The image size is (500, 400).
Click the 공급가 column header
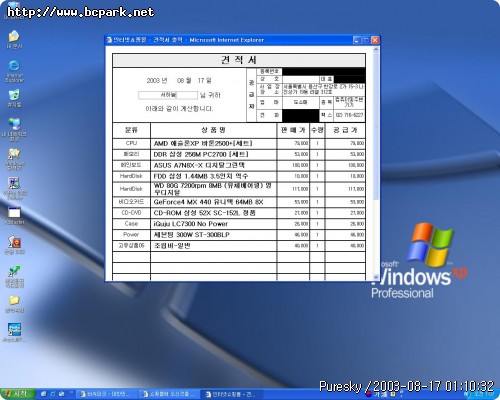pos(345,130)
